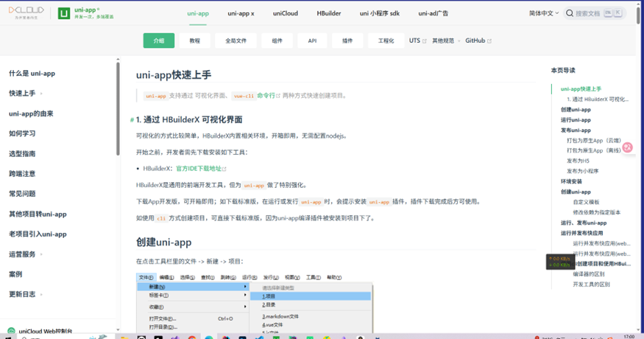Open 老项目引入uni-app in sidebar
Screen dimensions: 644x339
pos(38,234)
